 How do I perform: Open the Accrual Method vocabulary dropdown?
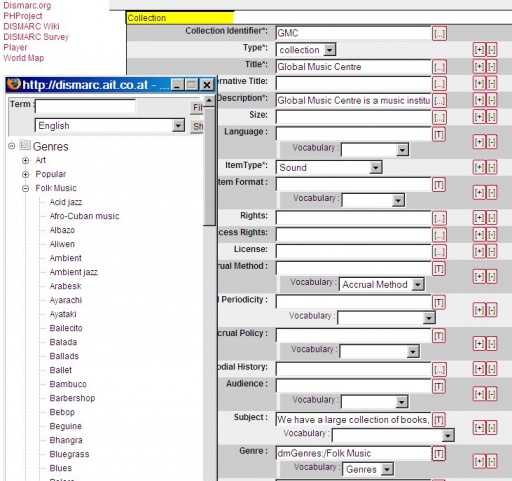[x=417, y=285]
